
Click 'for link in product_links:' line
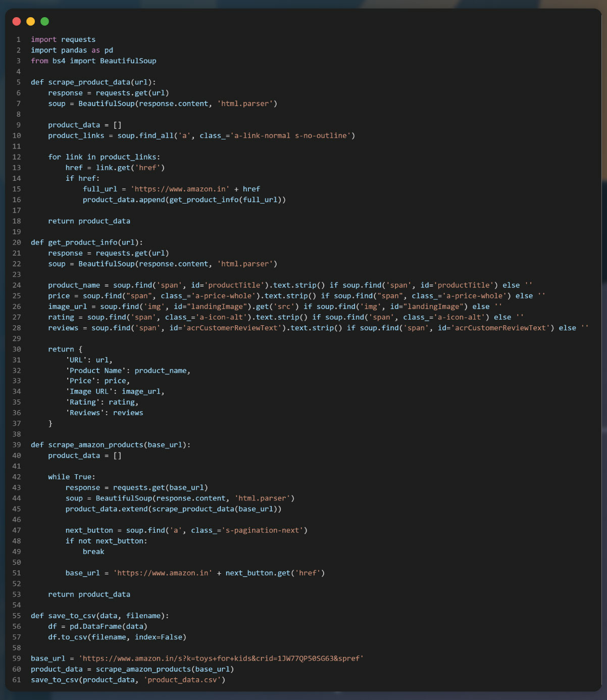[x=104, y=157]
